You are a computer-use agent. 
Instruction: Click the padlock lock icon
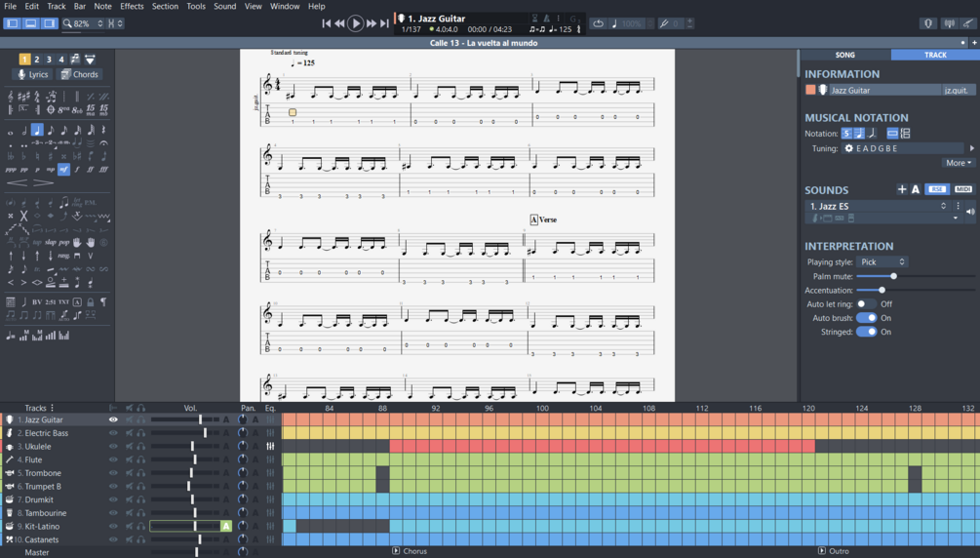(x=91, y=302)
